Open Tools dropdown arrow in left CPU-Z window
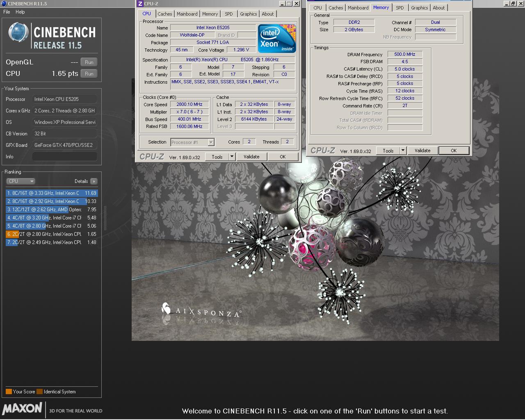The width and height of the screenshot is (525, 420). click(x=232, y=157)
